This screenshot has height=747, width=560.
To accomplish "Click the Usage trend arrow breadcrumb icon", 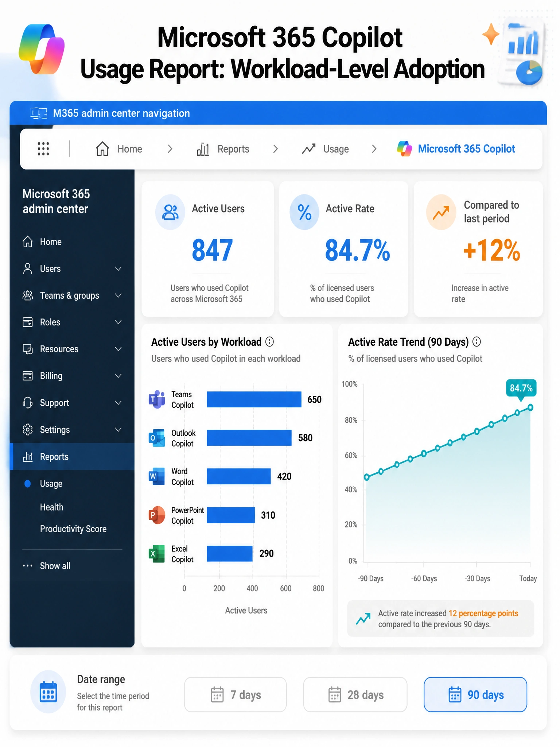I will 309,149.
